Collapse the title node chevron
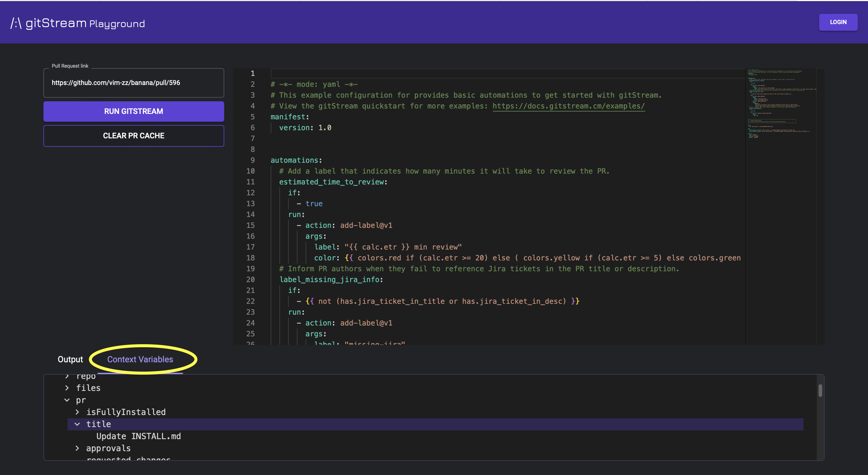868x475 pixels. (x=77, y=424)
